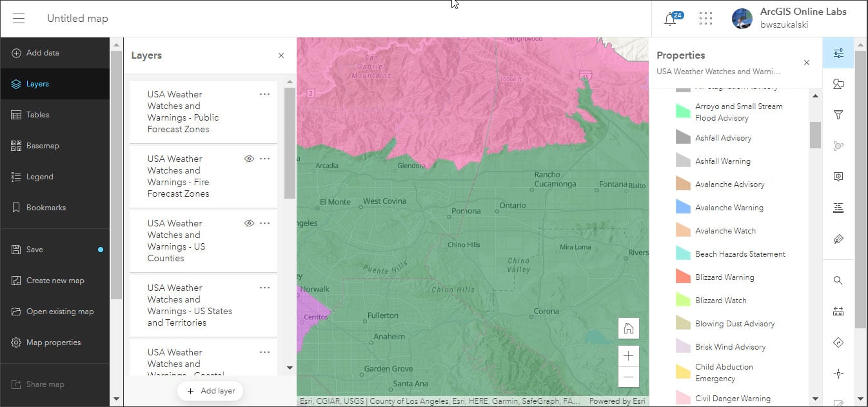868x407 pixels.
Task: Click the Bookmarks icon in sidebar
Action: pyautogui.click(x=16, y=208)
